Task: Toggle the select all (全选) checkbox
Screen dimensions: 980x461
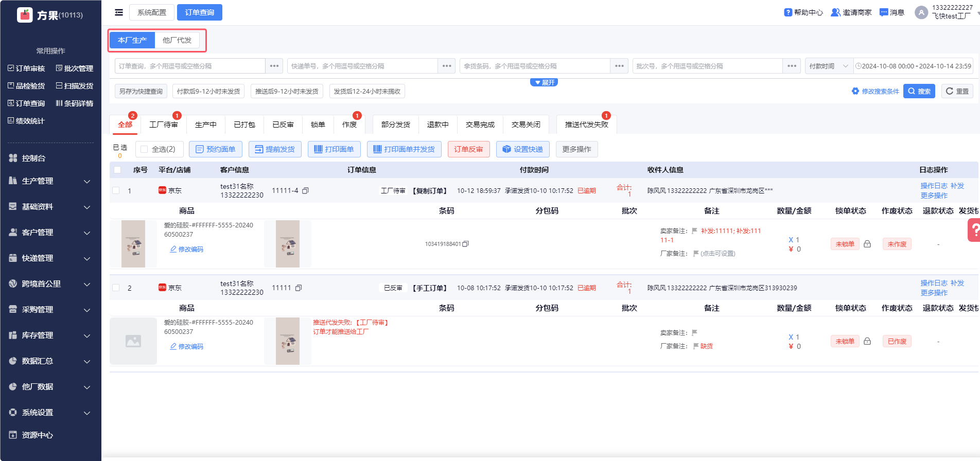Action: 145,149
